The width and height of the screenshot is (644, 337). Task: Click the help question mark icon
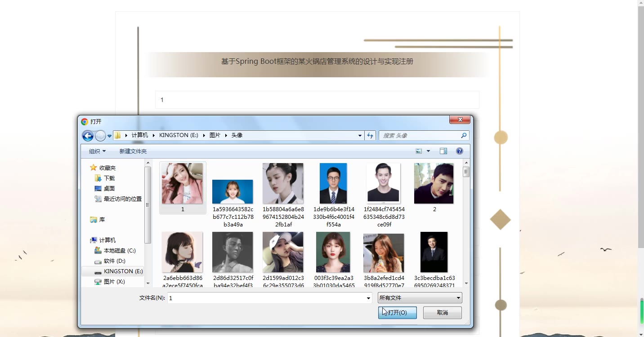(460, 151)
